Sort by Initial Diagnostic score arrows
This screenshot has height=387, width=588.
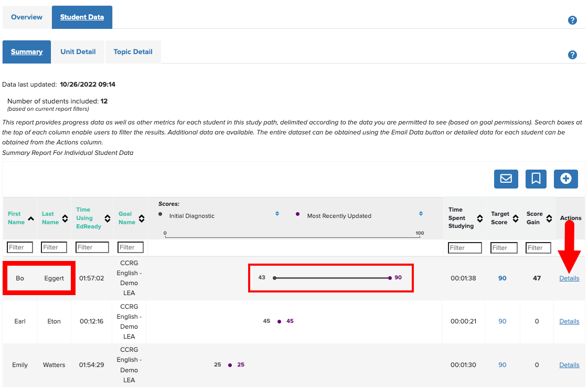click(x=277, y=214)
